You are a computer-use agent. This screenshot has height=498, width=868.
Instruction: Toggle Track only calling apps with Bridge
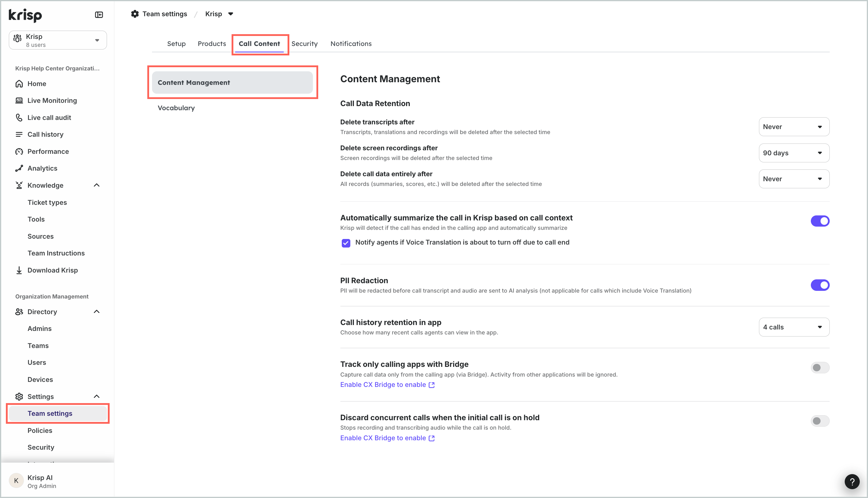tap(820, 368)
